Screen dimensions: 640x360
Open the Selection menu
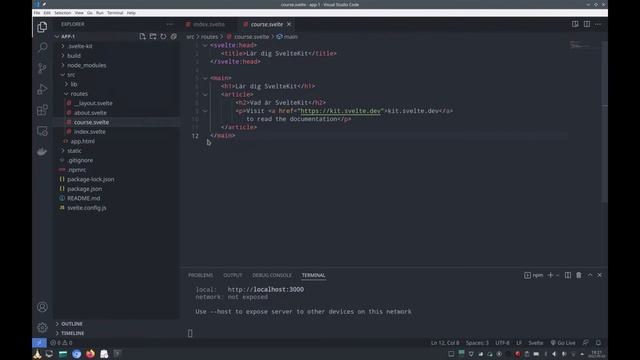62,13
